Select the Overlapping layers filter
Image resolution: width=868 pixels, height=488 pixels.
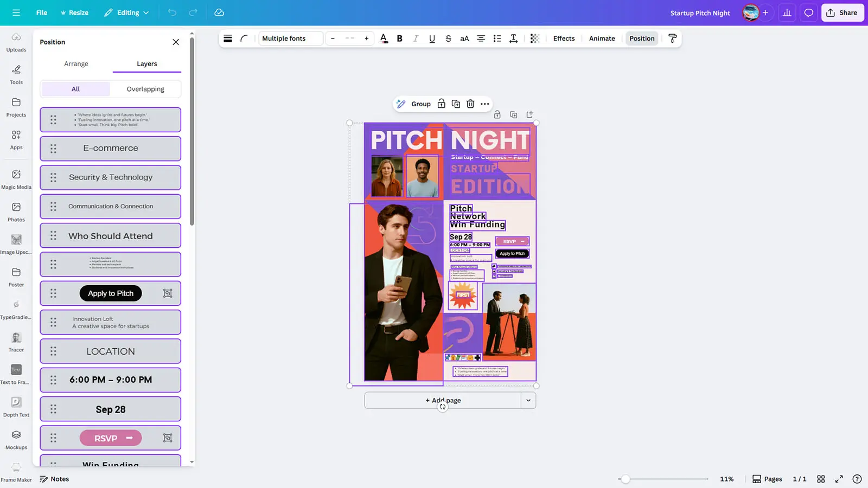click(145, 89)
